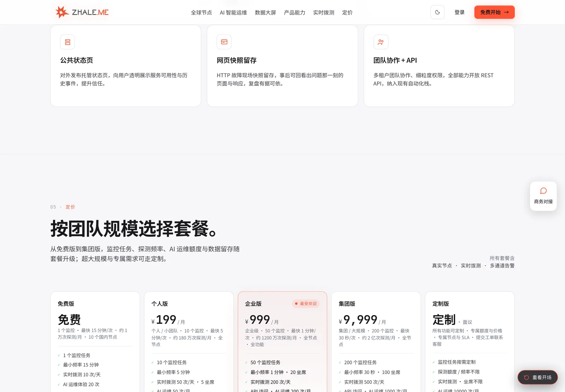565x392 pixels.
Task: Click the 最受欢迎 badge
Action: 306,304
